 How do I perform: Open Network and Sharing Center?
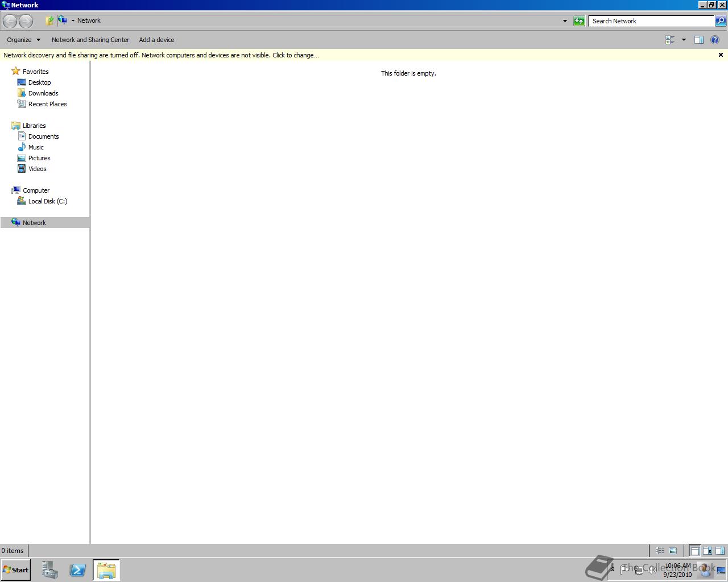(90, 40)
